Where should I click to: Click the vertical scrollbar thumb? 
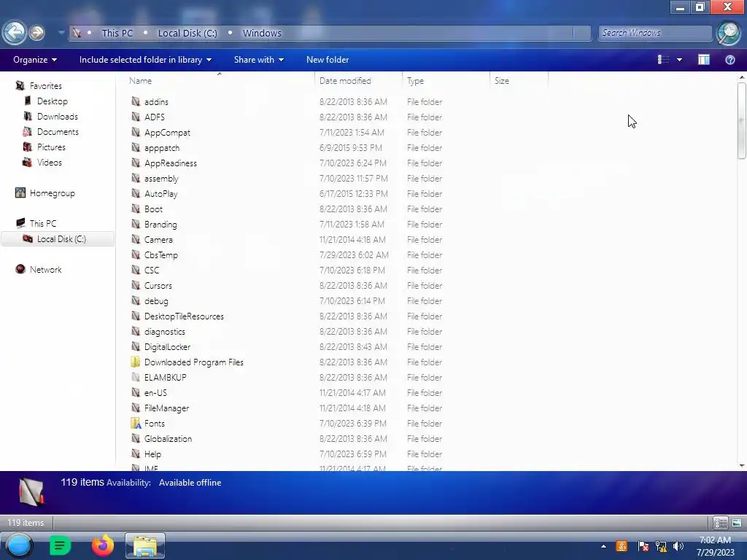(741, 120)
